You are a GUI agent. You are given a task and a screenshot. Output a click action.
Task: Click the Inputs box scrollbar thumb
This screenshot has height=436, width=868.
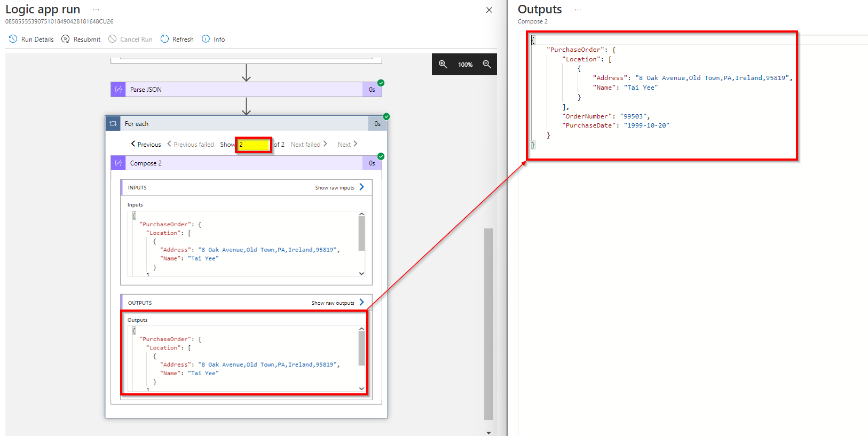coord(361,233)
